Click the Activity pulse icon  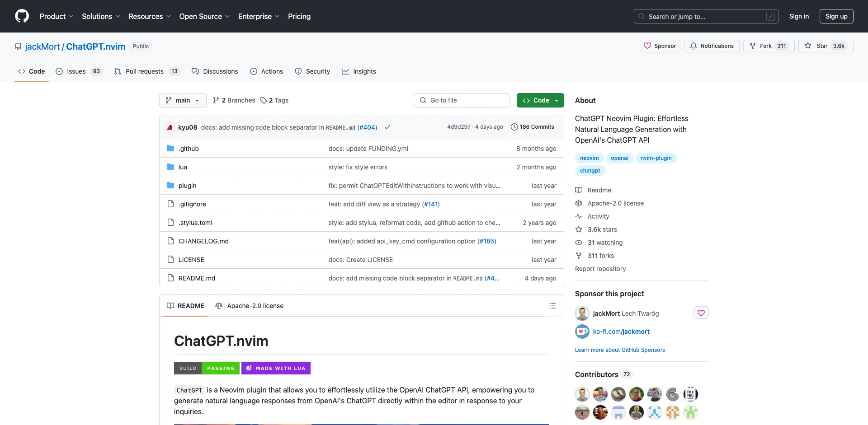point(579,216)
